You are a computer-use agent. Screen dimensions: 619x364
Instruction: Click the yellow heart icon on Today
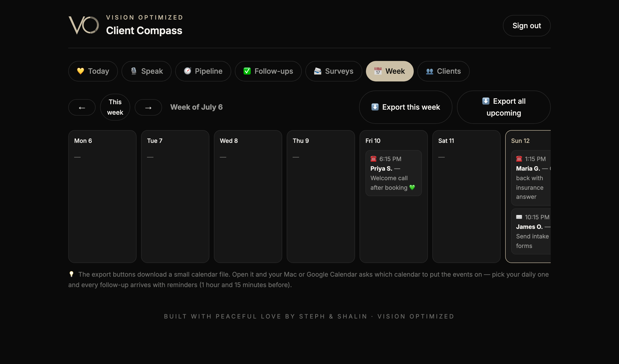tap(81, 71)
